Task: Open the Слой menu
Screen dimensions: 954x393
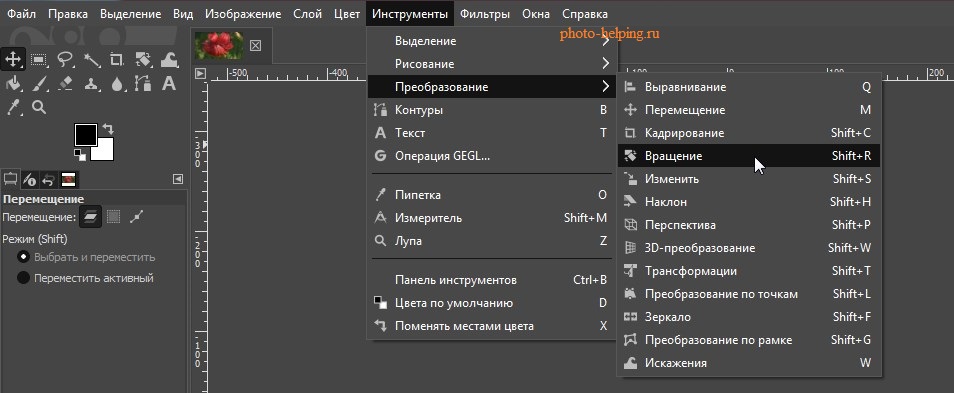Action: coord(307,13)
